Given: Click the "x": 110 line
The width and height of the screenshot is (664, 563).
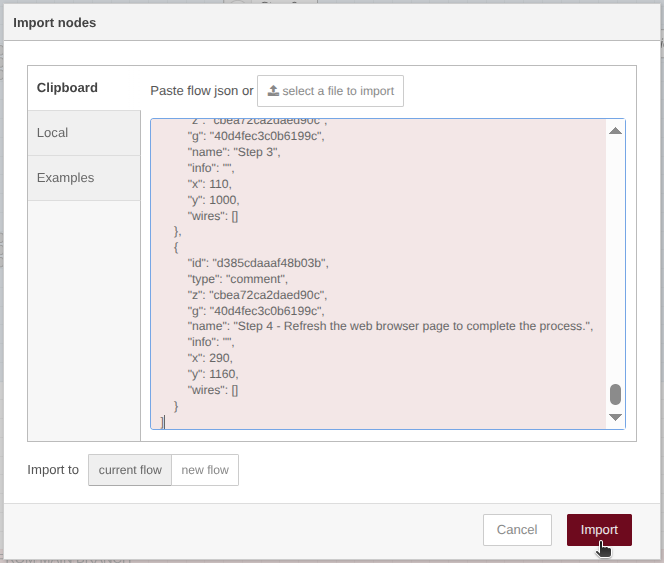Looking at the screenshot, I should point(210,184).
